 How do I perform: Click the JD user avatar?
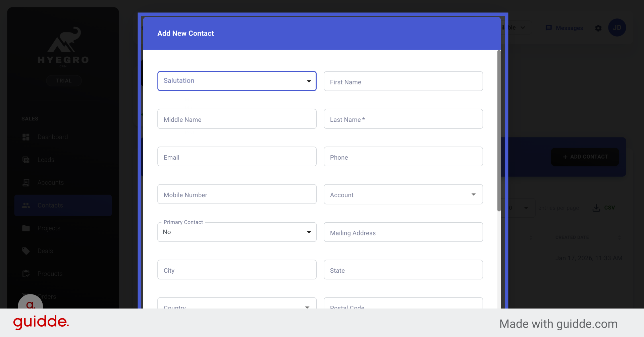tap(617, 28)
